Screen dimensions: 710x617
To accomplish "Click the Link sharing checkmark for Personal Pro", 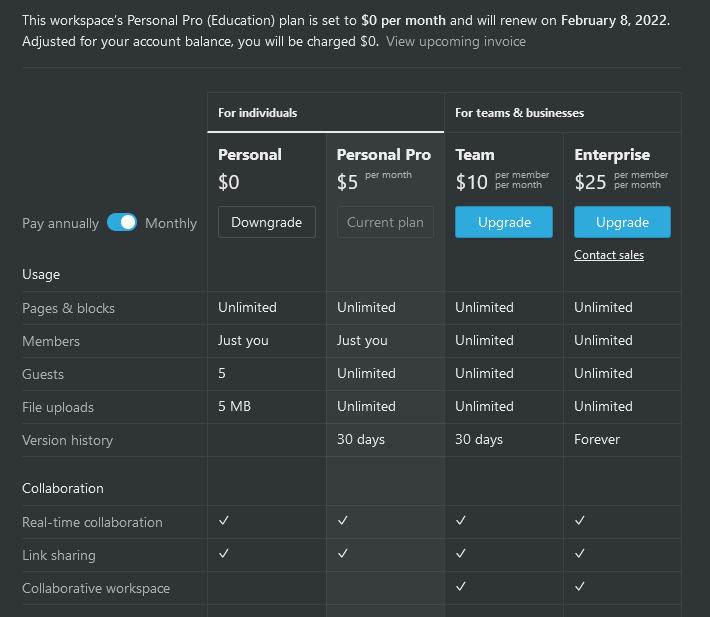I will [x=343, y=554].
